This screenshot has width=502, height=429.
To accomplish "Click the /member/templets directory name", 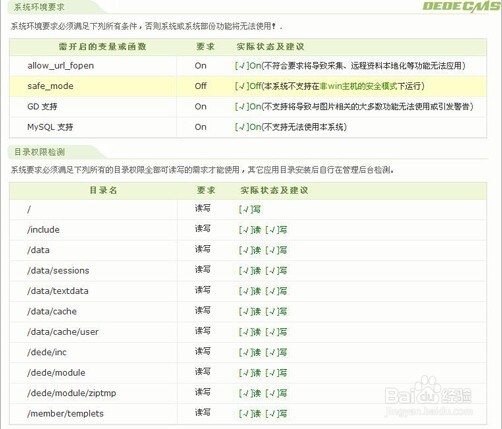I will [x=66, y=413].
